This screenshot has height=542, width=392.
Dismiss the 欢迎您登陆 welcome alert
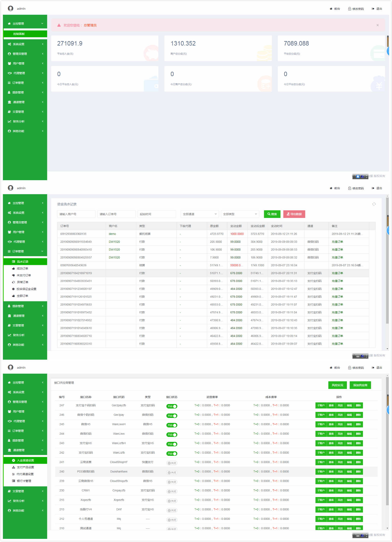pyautogui.click(x=377, y=25)
